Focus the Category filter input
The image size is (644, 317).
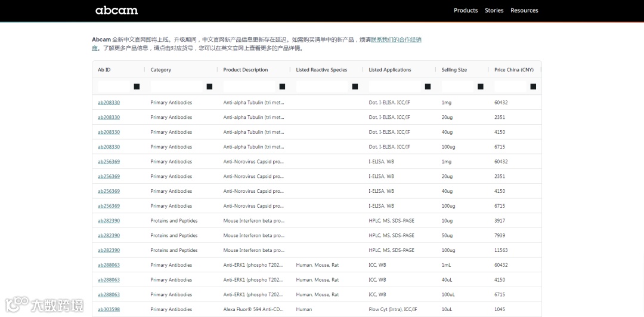pos(177,87)
